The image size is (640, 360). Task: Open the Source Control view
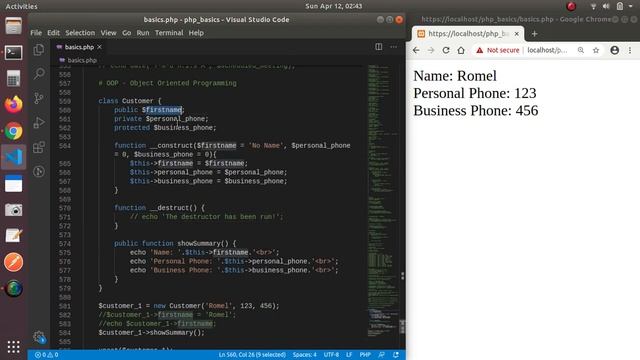coord(39,98)
